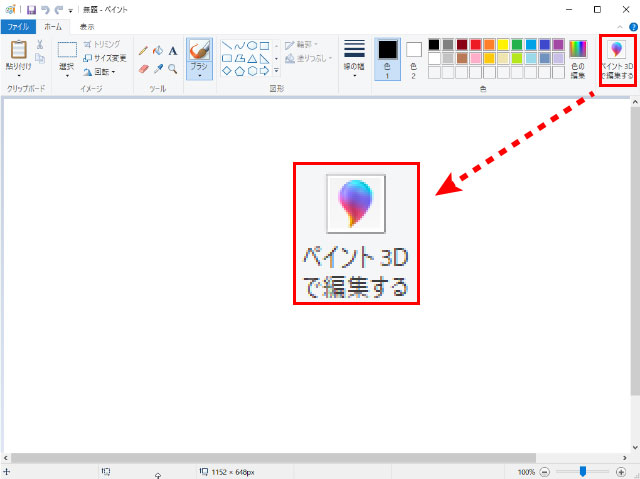
Task: Select the Color picker eyedropper
Action: pyautogui.click(x=158, y=69)
